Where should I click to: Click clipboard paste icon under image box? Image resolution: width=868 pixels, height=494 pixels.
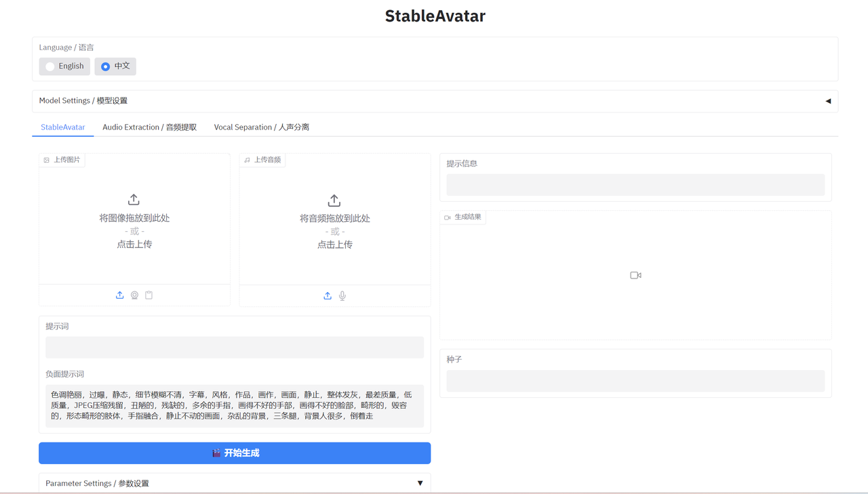tap(149, 295)
